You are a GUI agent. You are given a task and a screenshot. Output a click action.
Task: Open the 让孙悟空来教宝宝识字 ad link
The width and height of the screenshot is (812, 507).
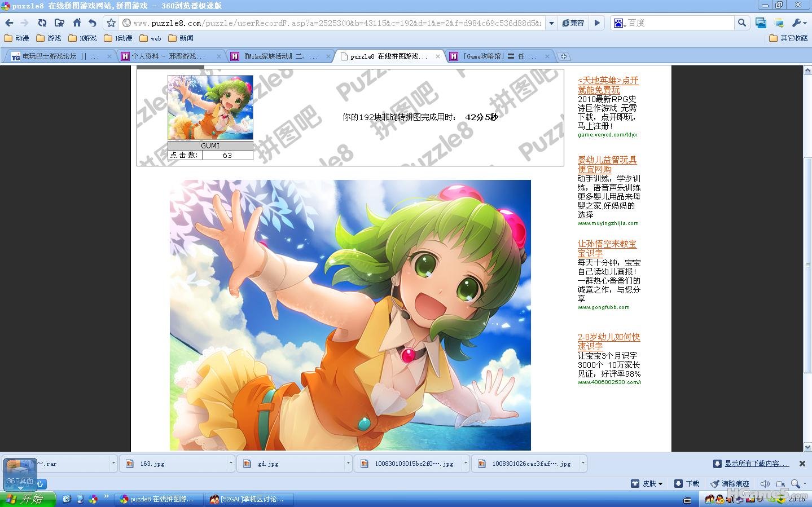pyautogui.click(x=607, y=249)
